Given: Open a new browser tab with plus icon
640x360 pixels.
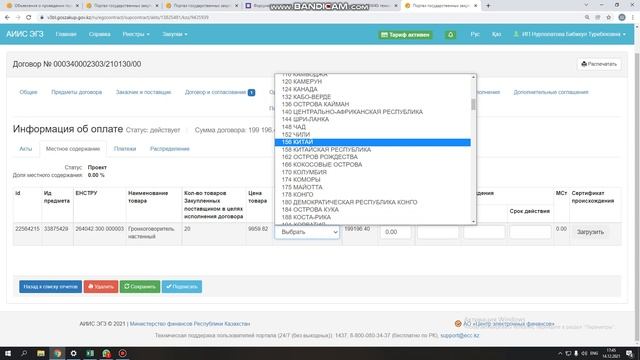Looking at the screenshot, I should (488, 6).
